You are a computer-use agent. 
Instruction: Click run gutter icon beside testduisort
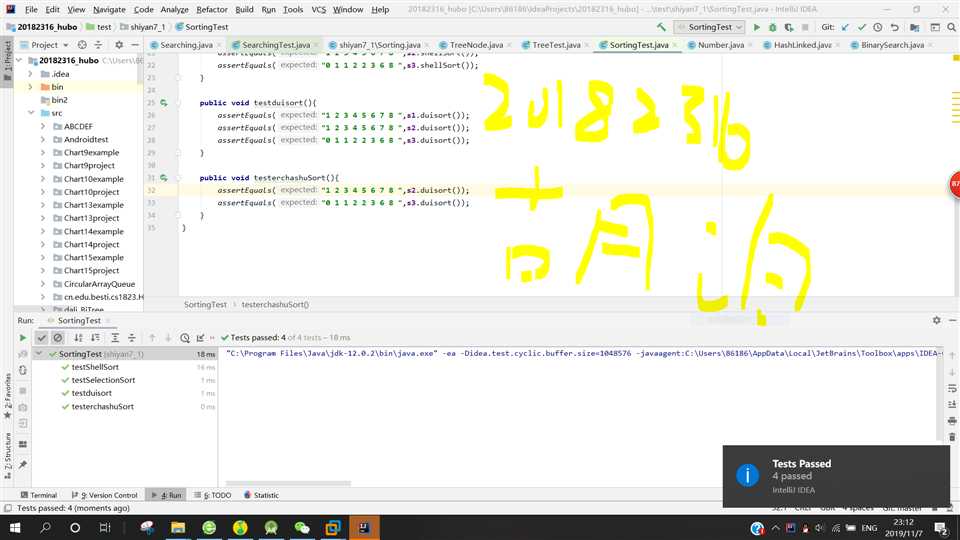coord(164,103)
